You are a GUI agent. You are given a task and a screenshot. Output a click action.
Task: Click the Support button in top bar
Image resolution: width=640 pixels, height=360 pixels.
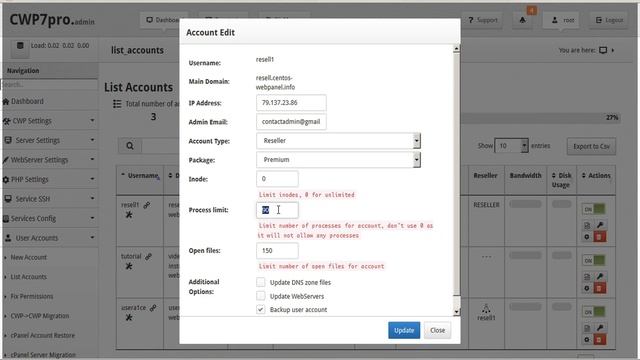coord(483,20)
